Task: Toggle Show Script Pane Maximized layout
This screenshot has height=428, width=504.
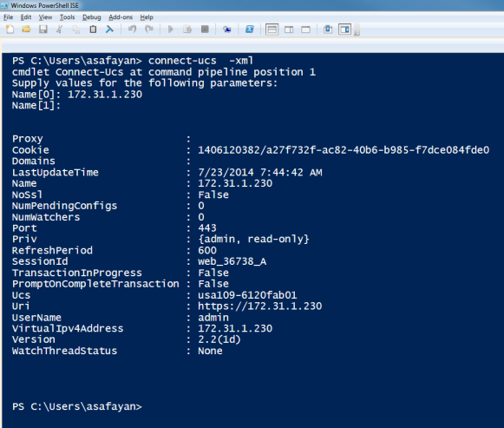Action: click(x=305, y=30)
